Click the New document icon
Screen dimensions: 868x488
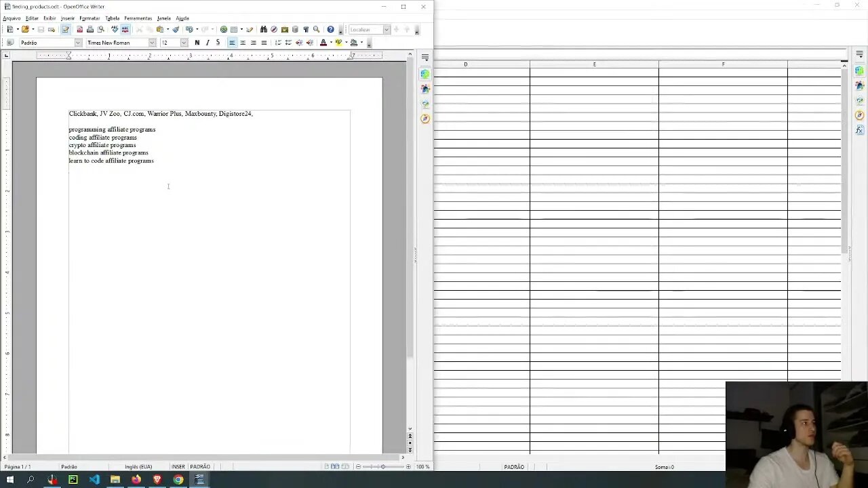(9, 29)
